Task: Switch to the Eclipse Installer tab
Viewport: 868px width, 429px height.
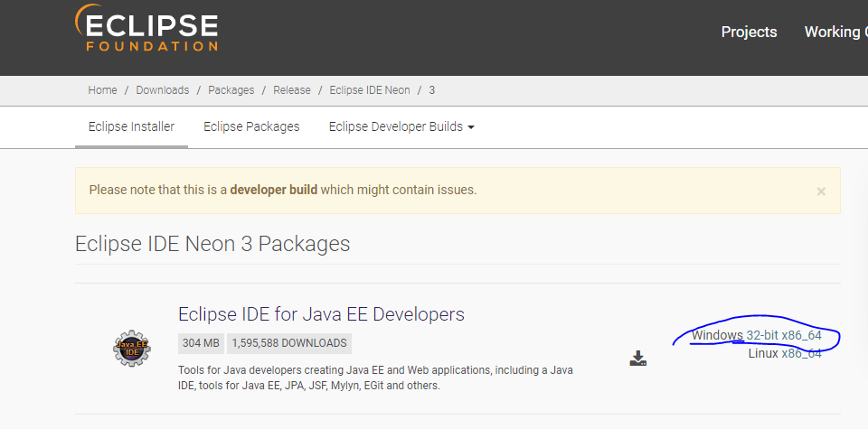Action: pos(131,127)
